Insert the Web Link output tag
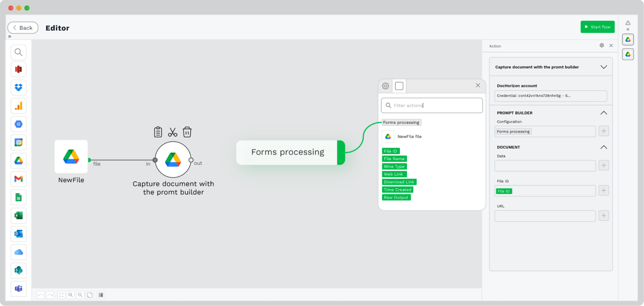 (x=394, y=174)
